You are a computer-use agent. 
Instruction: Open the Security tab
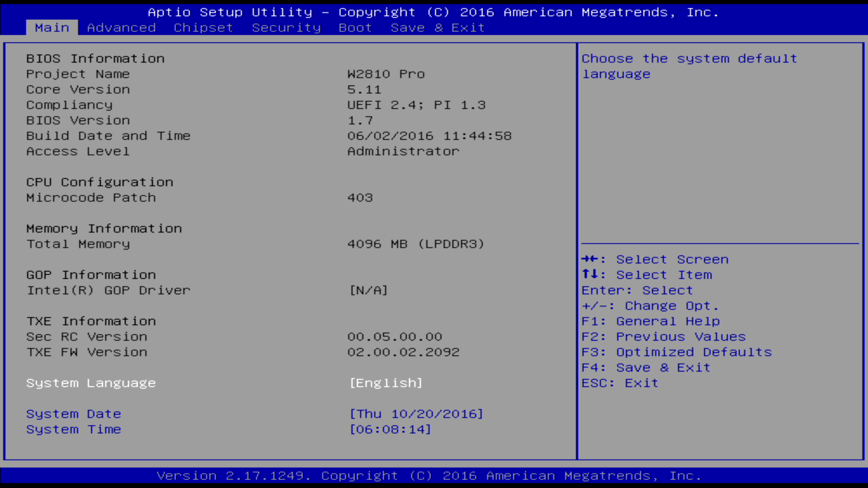point(286,28)
